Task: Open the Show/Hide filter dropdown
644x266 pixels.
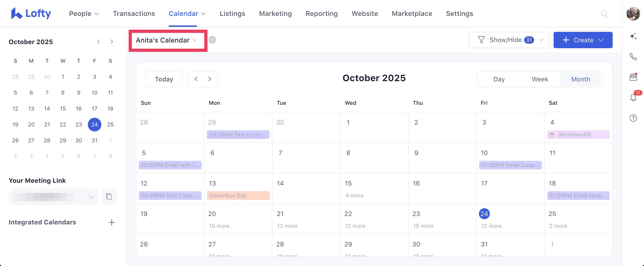Action: 508,40
